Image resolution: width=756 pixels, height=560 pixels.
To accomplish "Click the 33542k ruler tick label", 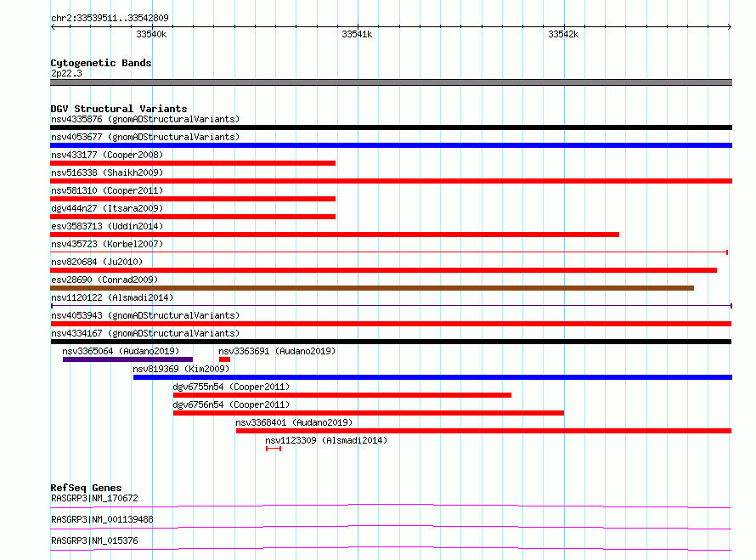I will coord(563,34).
